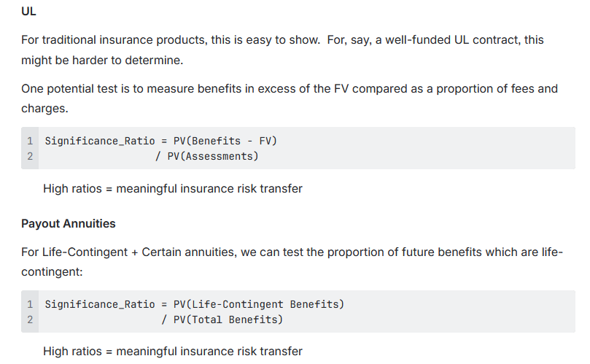This screenshot has width=590, height=364.
Task: Click "Significance_Ratio" in the annuities code block
Action: click(x=100, y=304)
